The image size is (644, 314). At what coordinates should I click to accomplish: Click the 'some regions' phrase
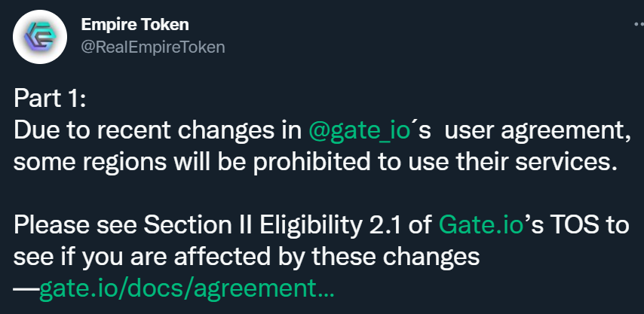point(90,163)
